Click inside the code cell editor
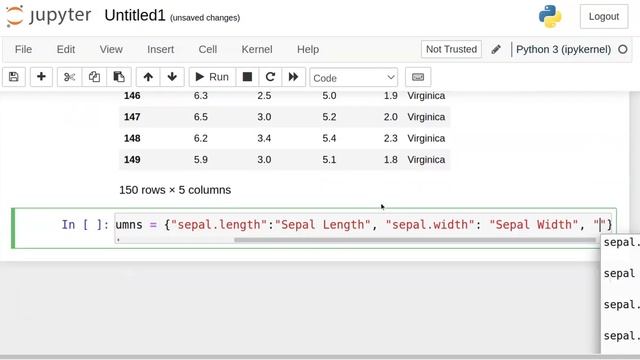The image size is (640, 360). (363, 224)
